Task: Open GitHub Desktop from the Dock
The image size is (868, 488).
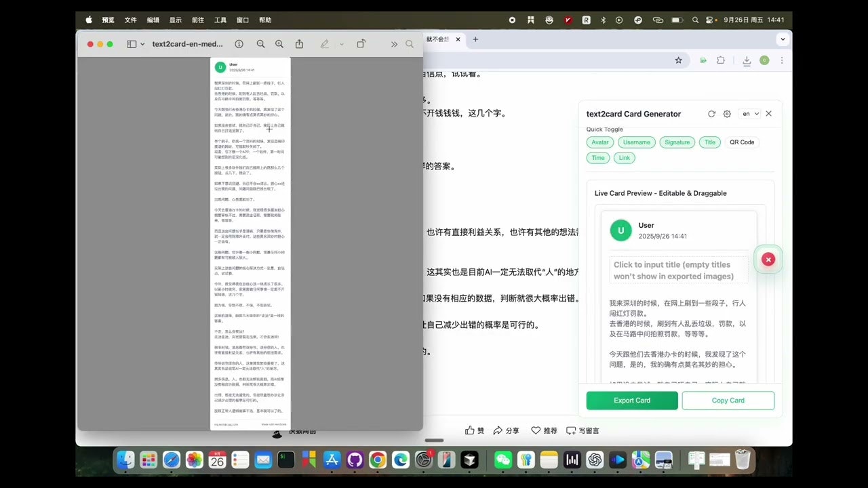Action: (x=355, y=460)
